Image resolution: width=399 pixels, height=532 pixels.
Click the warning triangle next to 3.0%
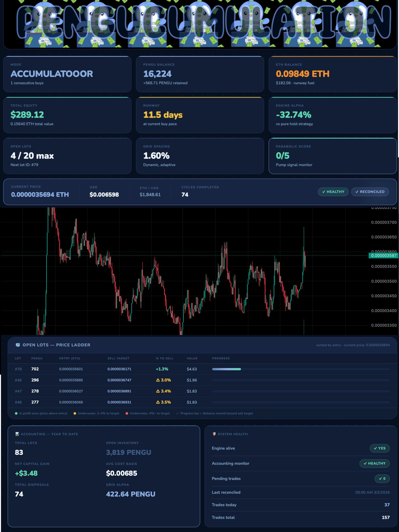158,380
